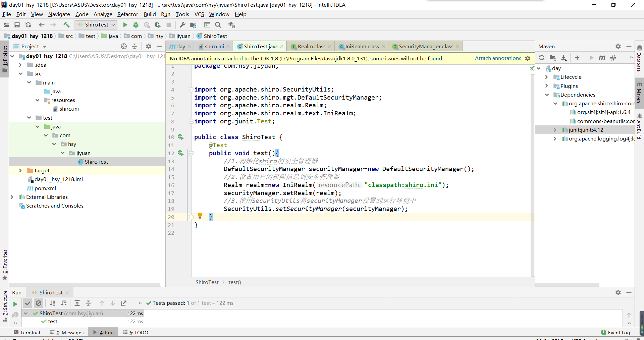This screenshot has height=340, width=644.
Task: Open the Refactor menu
Action: [128, 14]
